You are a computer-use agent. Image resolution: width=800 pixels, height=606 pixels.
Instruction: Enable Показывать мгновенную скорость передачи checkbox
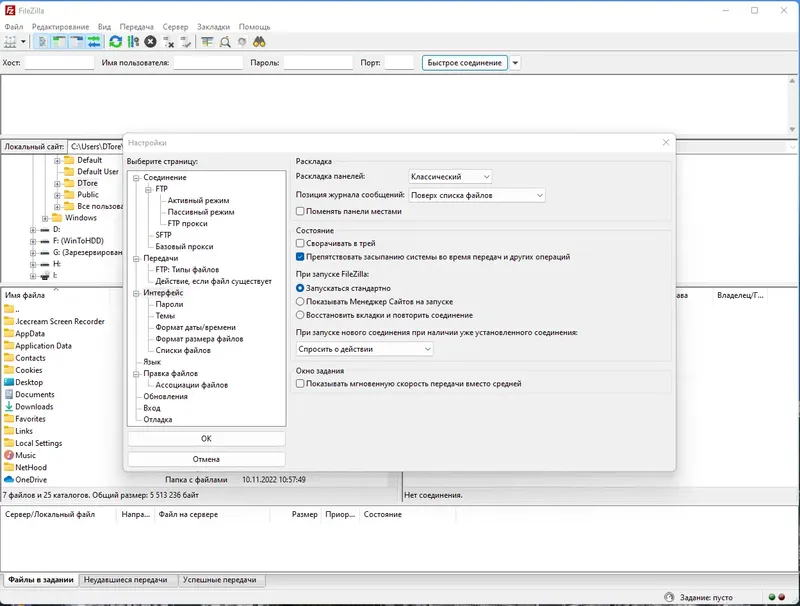pyautogui.click(x=300, y=384)
